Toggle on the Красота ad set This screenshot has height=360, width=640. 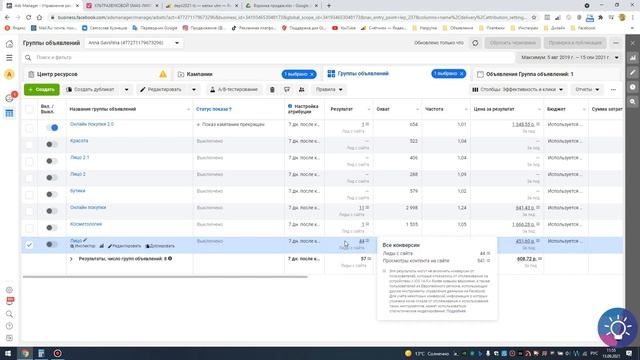(x=52, y=144)
